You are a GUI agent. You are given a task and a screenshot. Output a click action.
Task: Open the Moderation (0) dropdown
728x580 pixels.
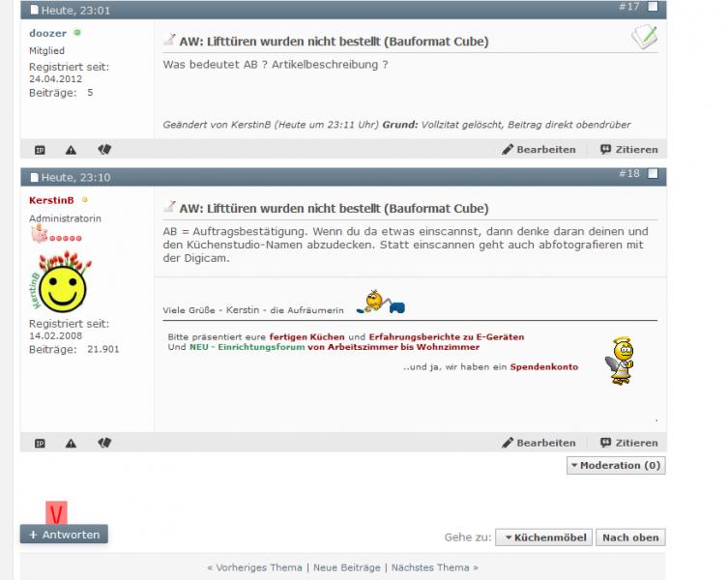[616, 466]
